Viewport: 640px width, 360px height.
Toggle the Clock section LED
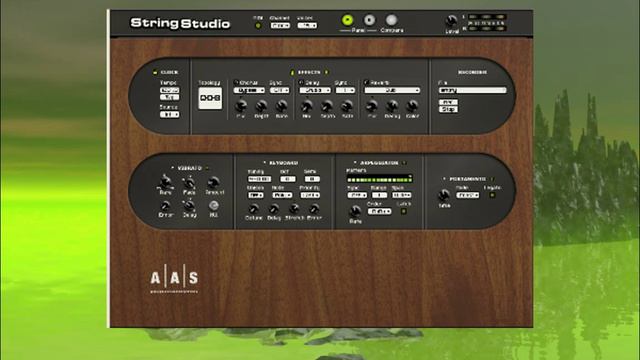click(155, 72)
